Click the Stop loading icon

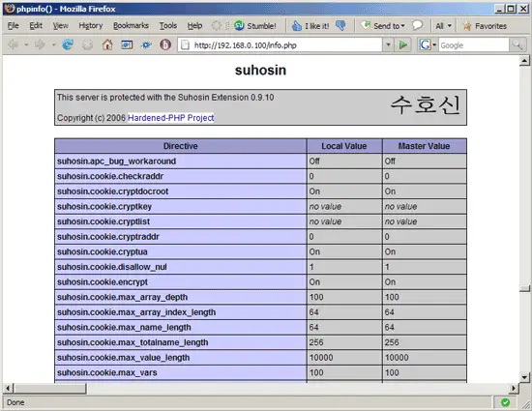[87, 44]
